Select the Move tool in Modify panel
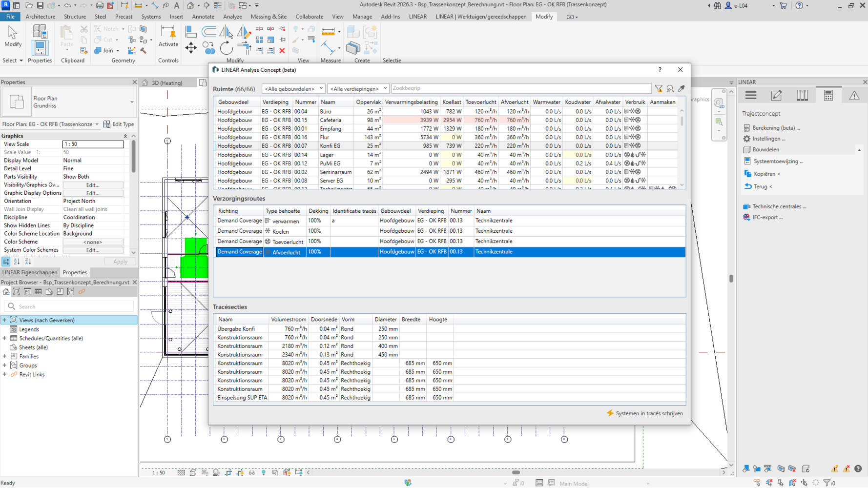This screenshot has width=868, height=488. click(x=191, y=48)
